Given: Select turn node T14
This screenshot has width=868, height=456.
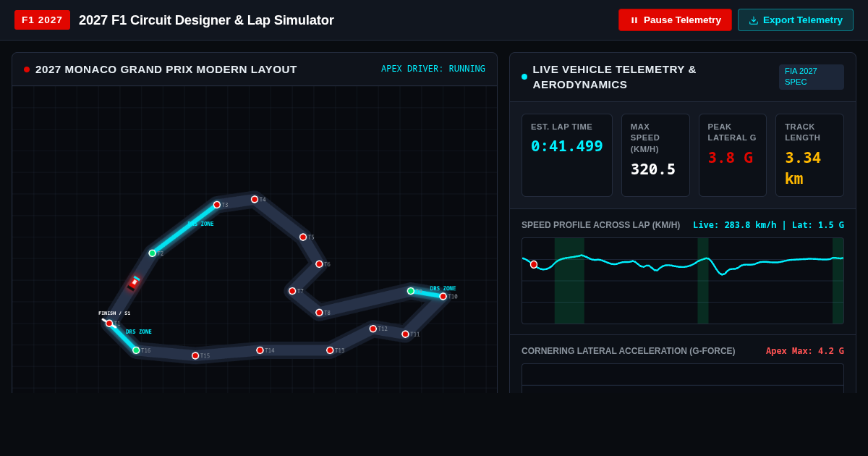Looking at the screenshot, I should [260, 350].
